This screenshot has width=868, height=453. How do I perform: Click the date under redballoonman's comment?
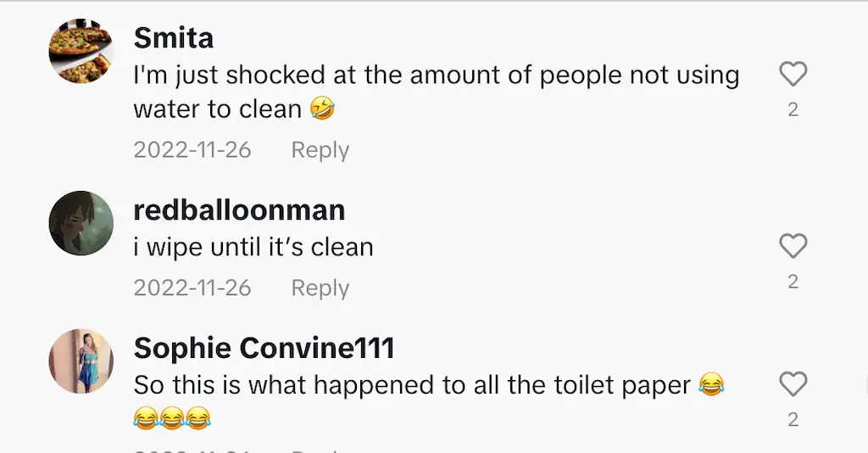tap(192, 288)
